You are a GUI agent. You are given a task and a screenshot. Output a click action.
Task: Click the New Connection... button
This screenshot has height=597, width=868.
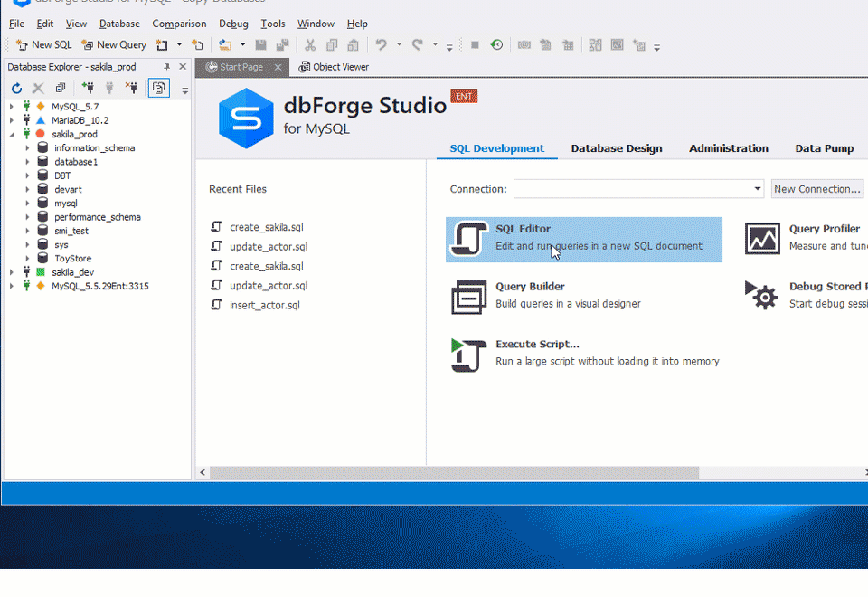(817, 189)
